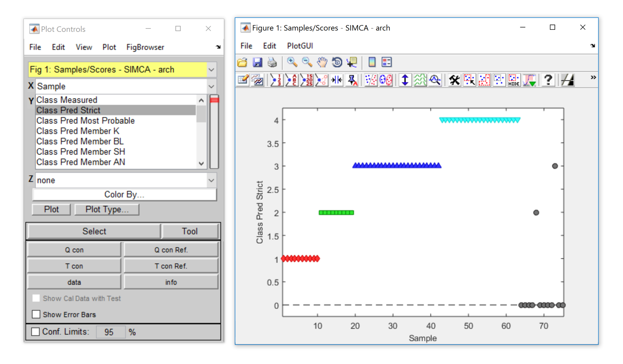Open the figure selection dropdown
This screenshot has width=623, height=364.
(211, 70)
